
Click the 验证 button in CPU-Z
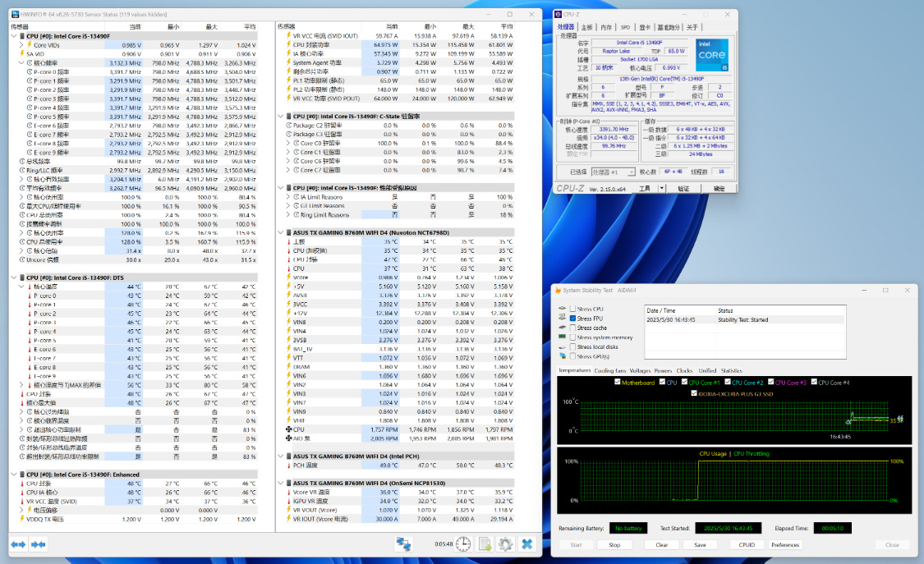(x=683, y=188)
